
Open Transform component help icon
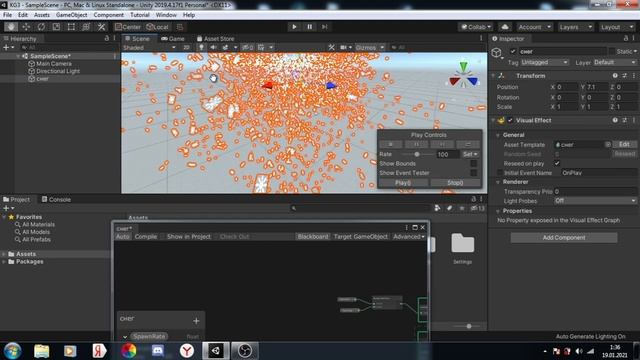615,76
